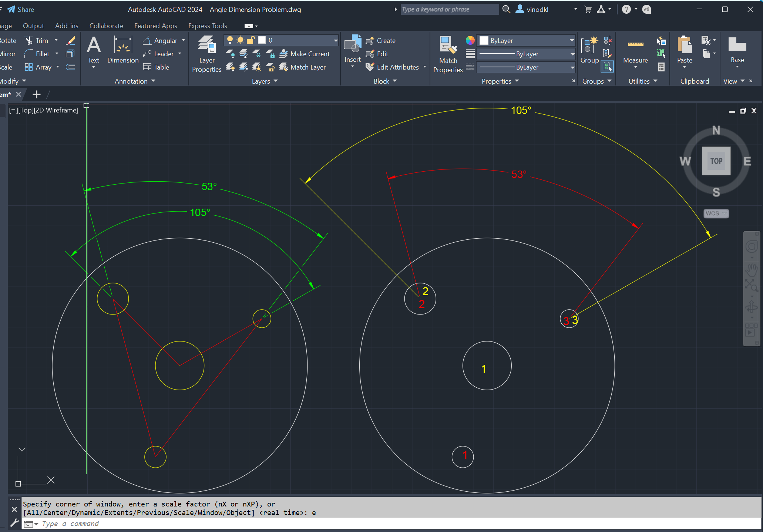Freeze layer via the sun toggle
This screenshot has height=532, width=763.
point(240,40)
